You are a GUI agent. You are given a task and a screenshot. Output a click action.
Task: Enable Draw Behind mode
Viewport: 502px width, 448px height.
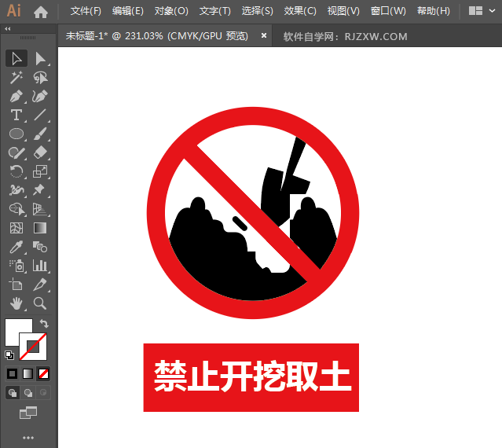coord(28,393)
